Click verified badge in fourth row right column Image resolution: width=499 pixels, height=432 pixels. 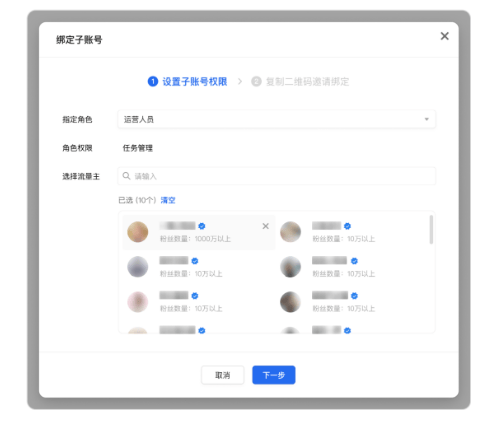(347, 330)
